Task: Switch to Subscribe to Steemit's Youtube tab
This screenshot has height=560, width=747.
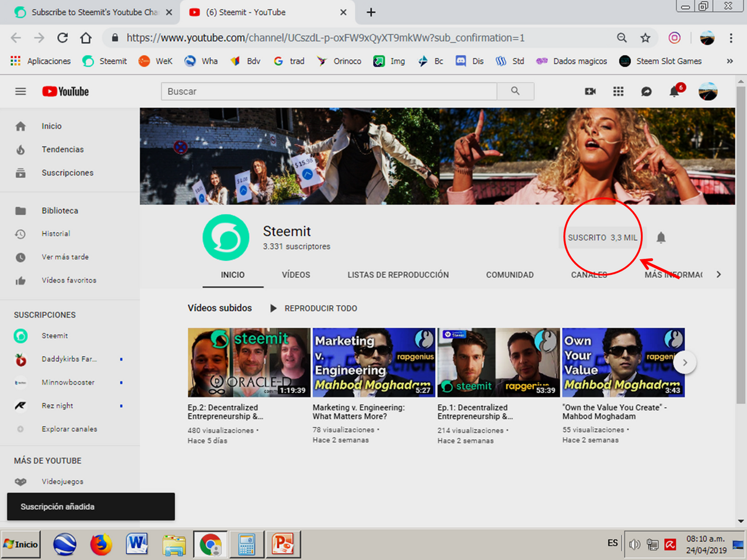Action: coord(93,12)
